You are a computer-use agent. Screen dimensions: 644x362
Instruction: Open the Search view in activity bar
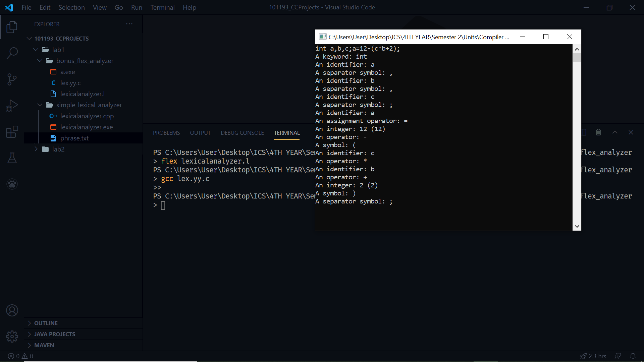coord(12,53)
